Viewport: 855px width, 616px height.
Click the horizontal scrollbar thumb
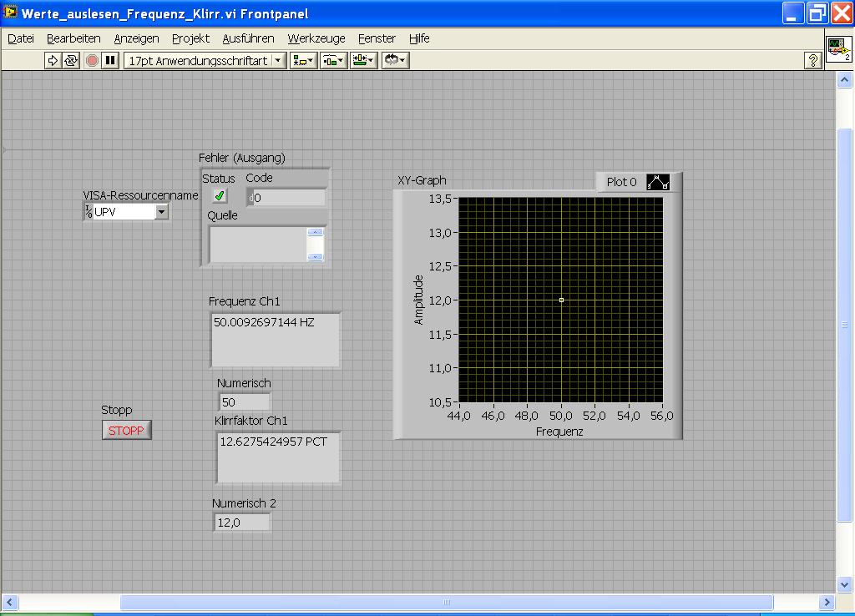tap(446, 602)
